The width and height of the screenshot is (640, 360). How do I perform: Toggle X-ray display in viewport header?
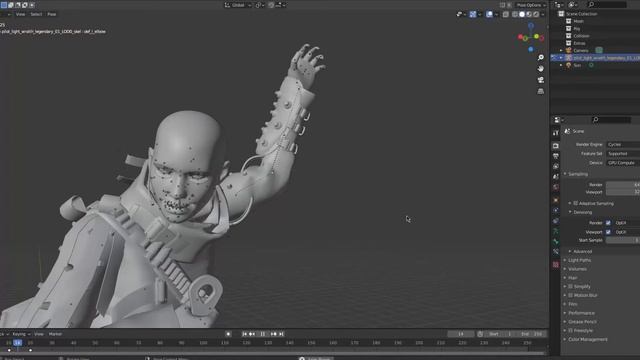[506, 14]
